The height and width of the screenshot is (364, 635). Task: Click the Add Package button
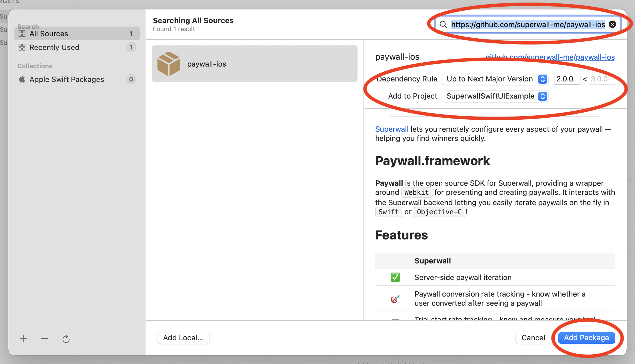(586, 338)
